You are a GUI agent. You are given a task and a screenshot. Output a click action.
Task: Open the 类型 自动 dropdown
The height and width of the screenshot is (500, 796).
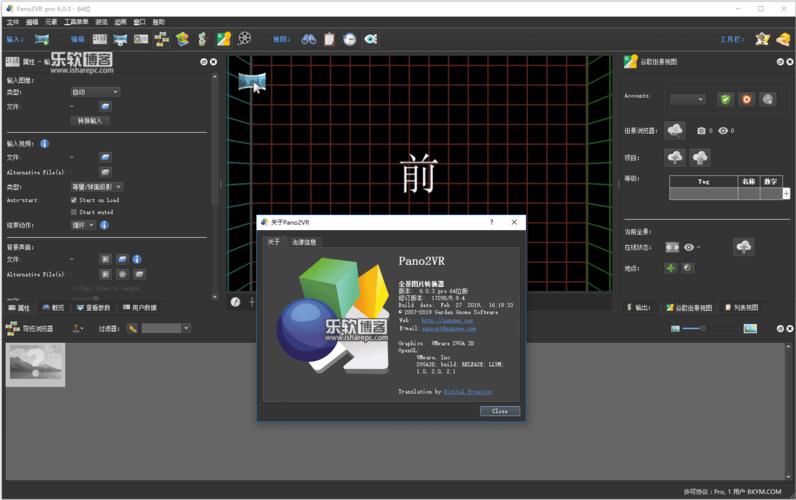coord(95,92)
